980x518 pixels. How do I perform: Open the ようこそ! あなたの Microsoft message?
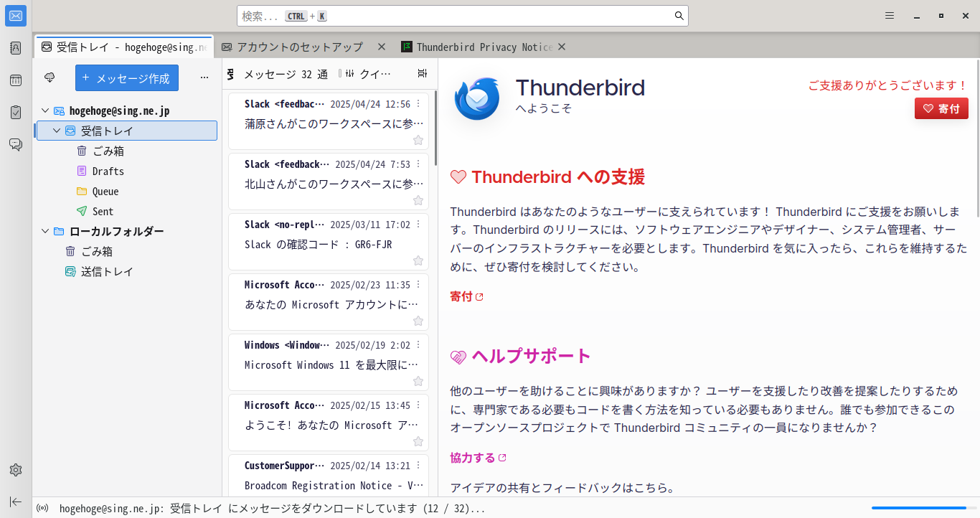coord(329,423)
